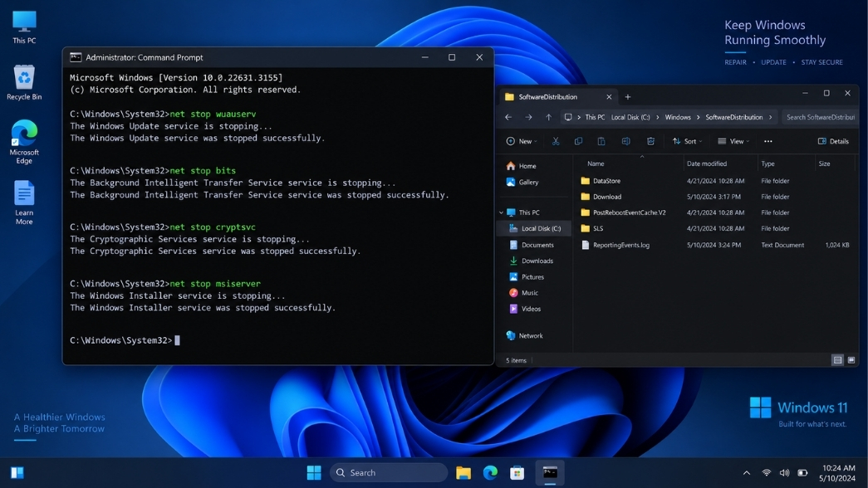
Task: Open Edge browser from taskbar
Action: tap(490, 472)
